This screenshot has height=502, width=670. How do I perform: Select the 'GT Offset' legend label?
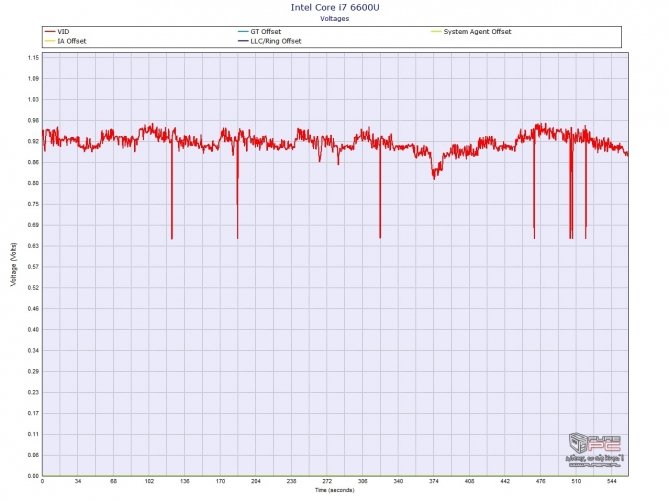coord(266,32)
